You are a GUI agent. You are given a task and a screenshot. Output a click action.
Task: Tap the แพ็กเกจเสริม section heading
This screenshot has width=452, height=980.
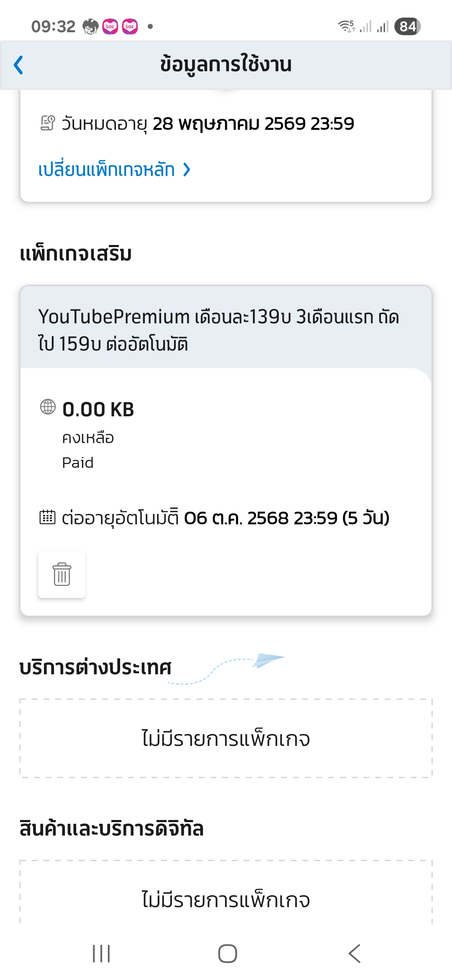76,254
